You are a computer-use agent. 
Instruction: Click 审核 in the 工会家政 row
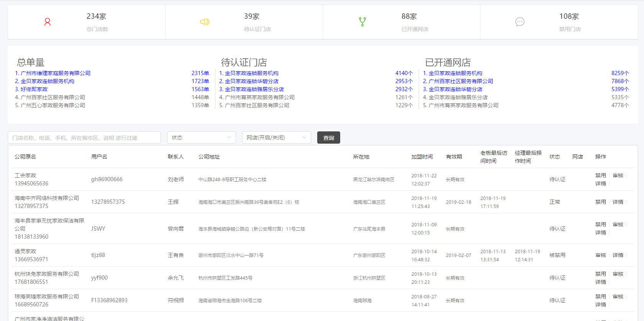click(x=618, y=175)
